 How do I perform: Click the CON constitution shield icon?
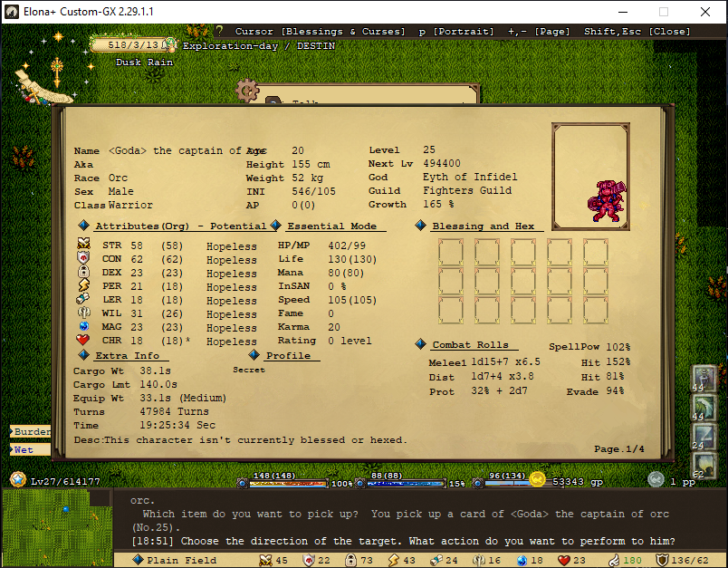click(x=83, y=257)
